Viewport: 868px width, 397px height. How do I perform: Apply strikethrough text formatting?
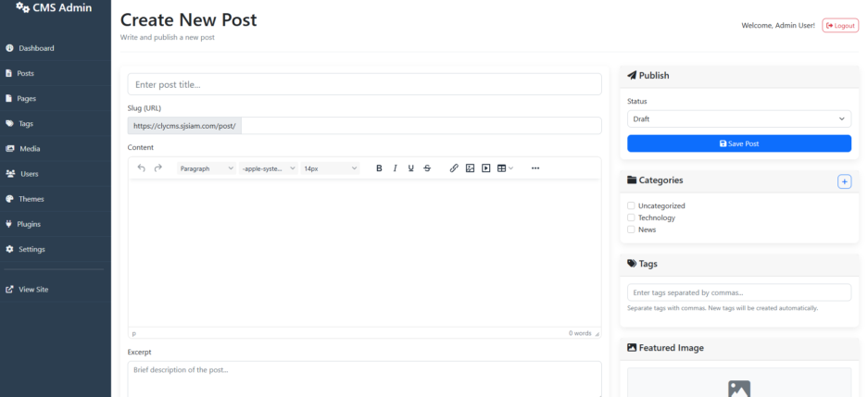[x=426, y=168]
